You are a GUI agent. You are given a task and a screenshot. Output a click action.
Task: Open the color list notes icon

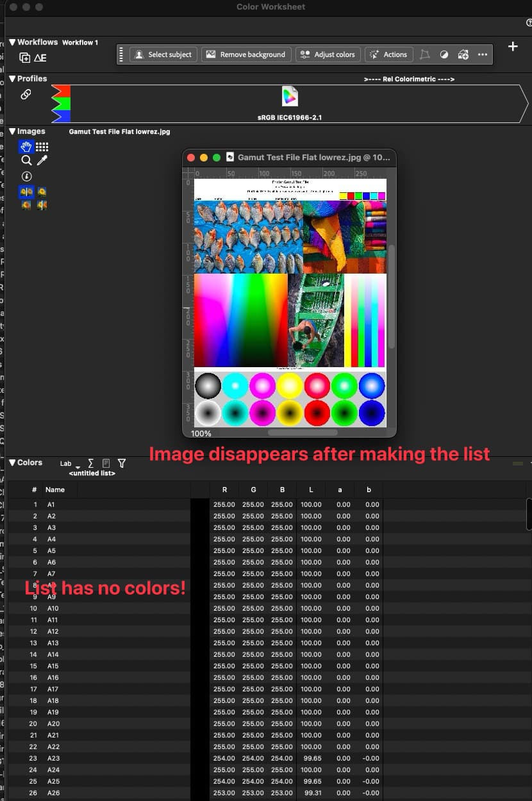coord(106,463)
